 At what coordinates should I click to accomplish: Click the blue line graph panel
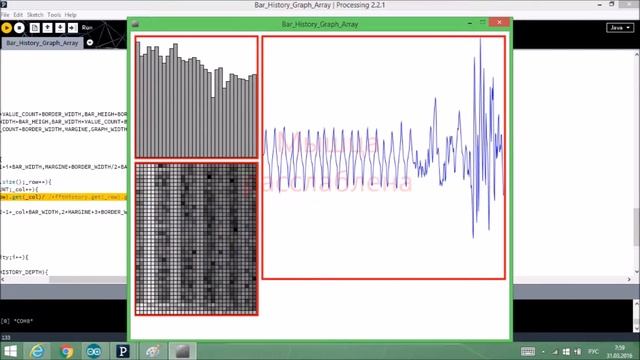[x=384, y=158]
